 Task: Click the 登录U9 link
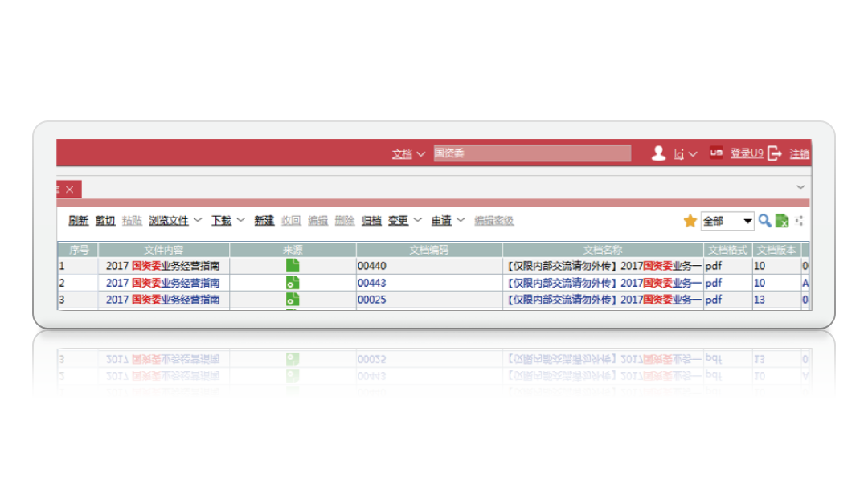pyautogui.click(x=747, y=153)
